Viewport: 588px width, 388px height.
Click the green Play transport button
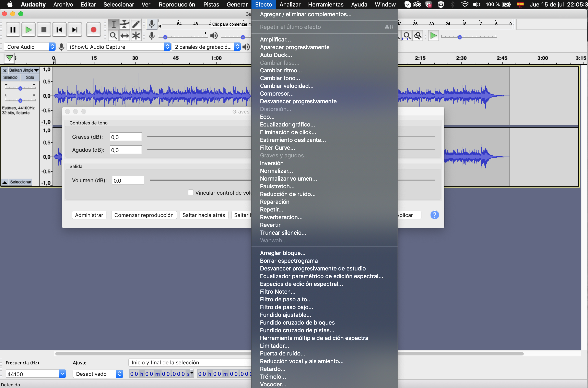pos(28,30)
